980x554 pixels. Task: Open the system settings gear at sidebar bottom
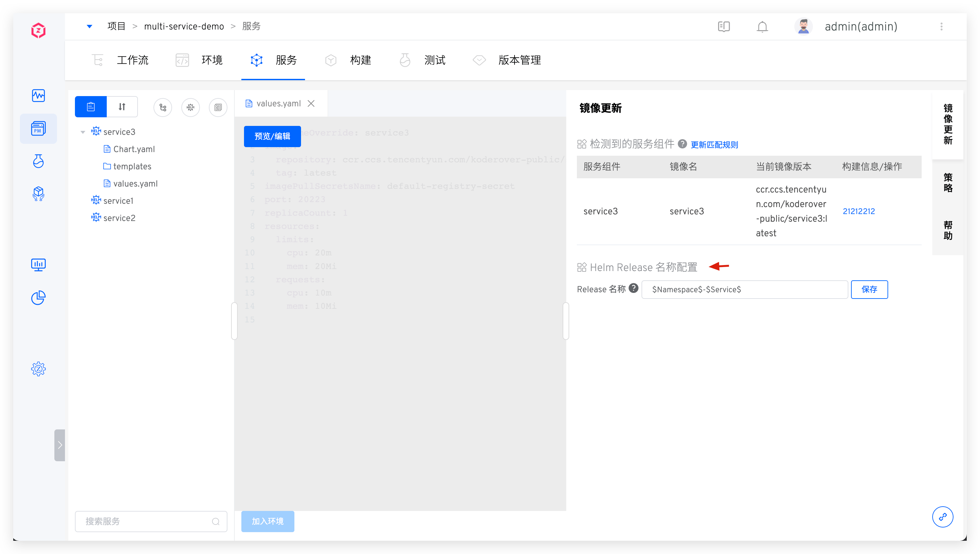point(38,368)
